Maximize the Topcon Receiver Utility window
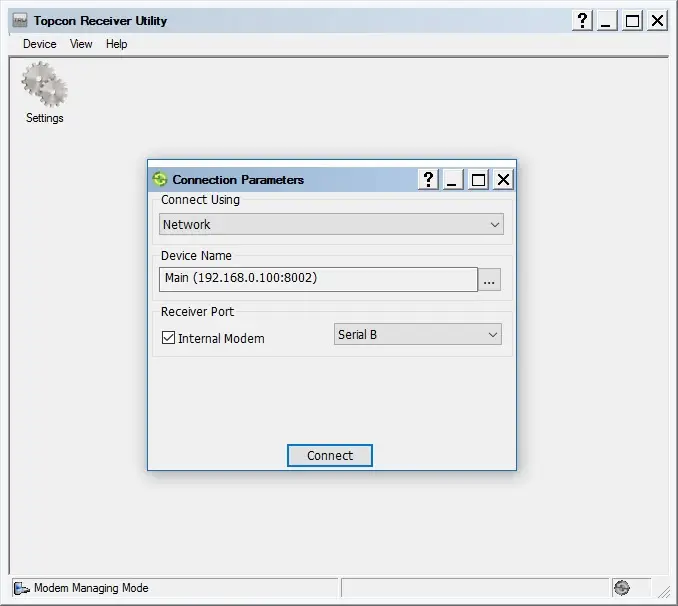This screenshot has height=606, width=678. pyautogui.click(x=632, y=20)
